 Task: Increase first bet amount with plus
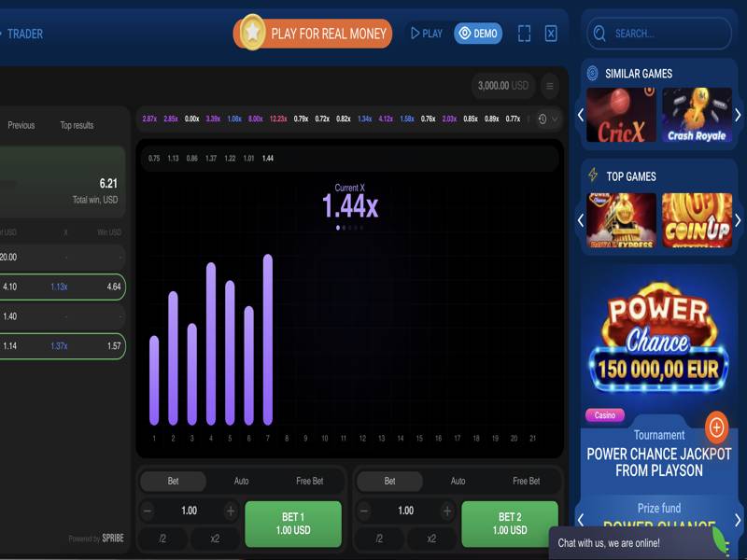[x=231, y=511]
